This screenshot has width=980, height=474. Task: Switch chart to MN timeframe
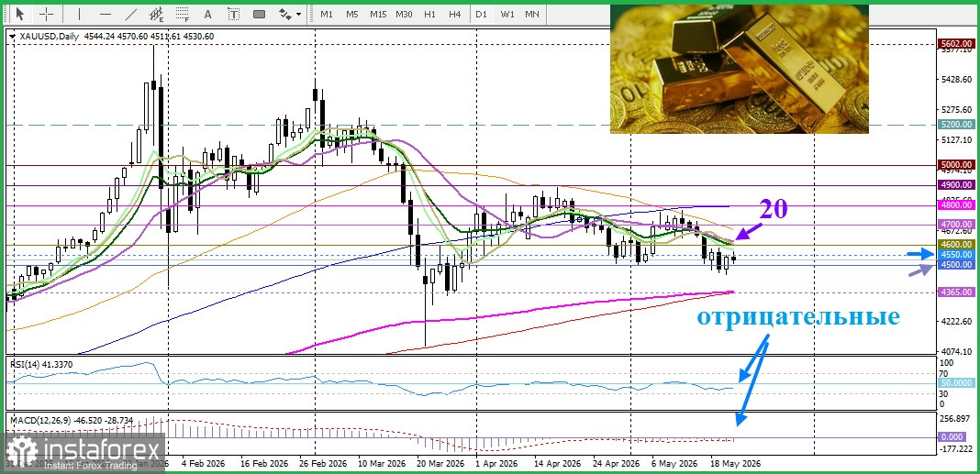[x=532, y=14]
